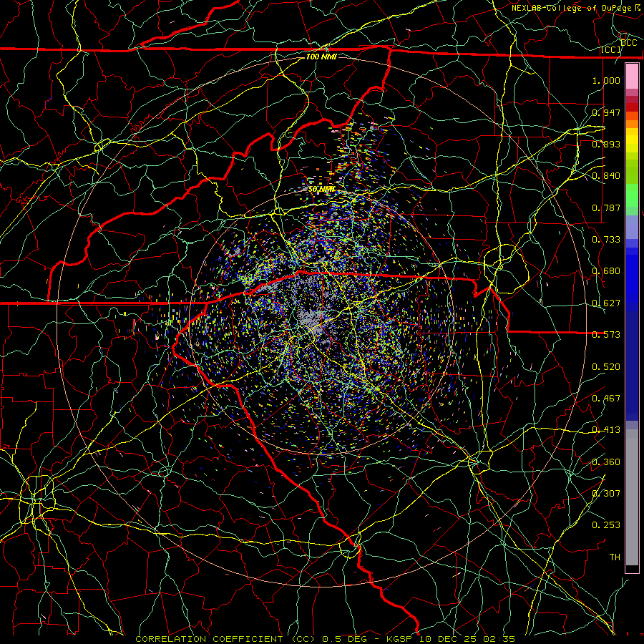Click the 0.947 scale value
Screen dimensions: 644x644
point(606,112)
